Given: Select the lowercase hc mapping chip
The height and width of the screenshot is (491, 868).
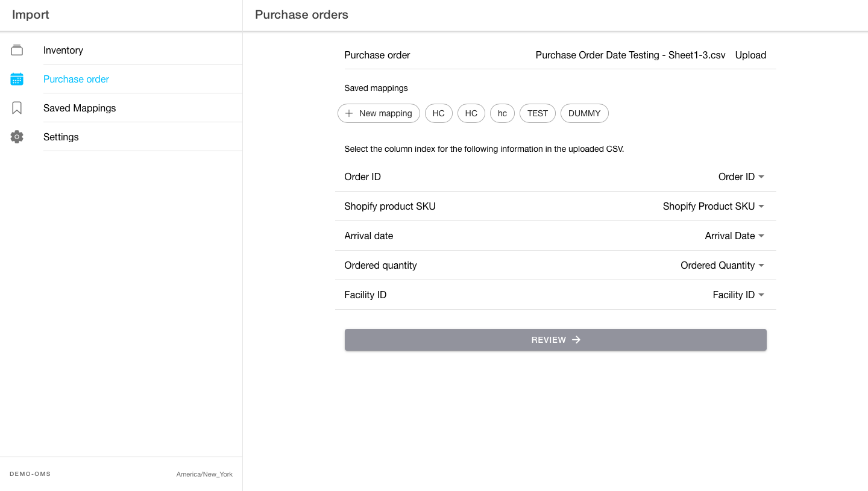Looking at the screenshot, I should [x=502, y=113].
